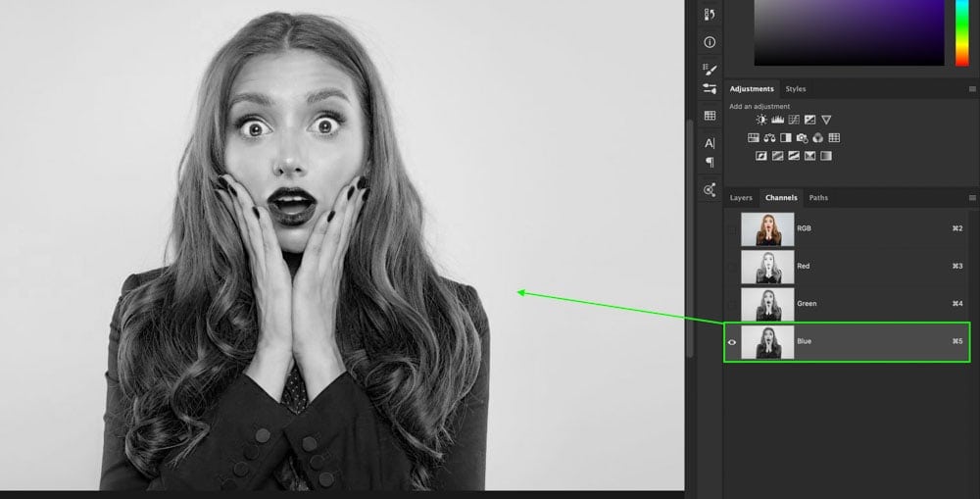The height and width of the screenshot is (499, 980).
Task: Click the 'Add an adjustment' label
Action: coord(759,106)
